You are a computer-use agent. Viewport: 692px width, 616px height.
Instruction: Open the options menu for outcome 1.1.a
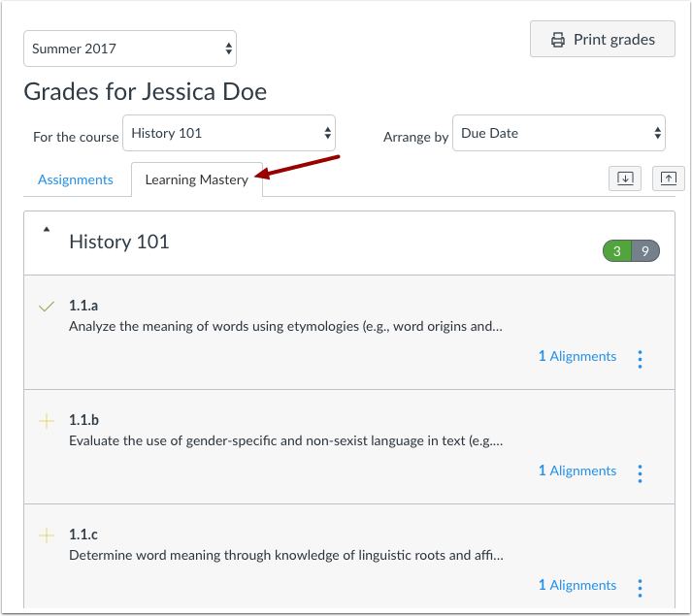640,359
